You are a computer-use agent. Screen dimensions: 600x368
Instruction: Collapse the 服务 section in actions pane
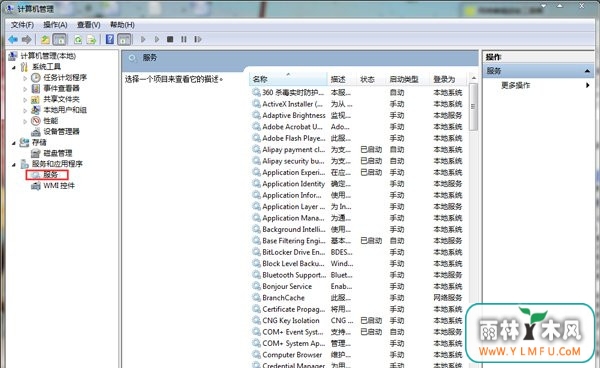[x=587, y=71]
